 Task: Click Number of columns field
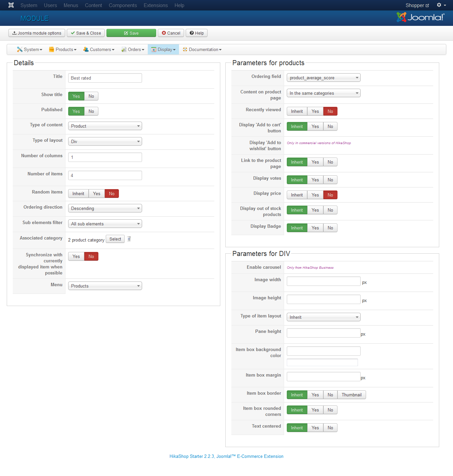click(105, 157)
